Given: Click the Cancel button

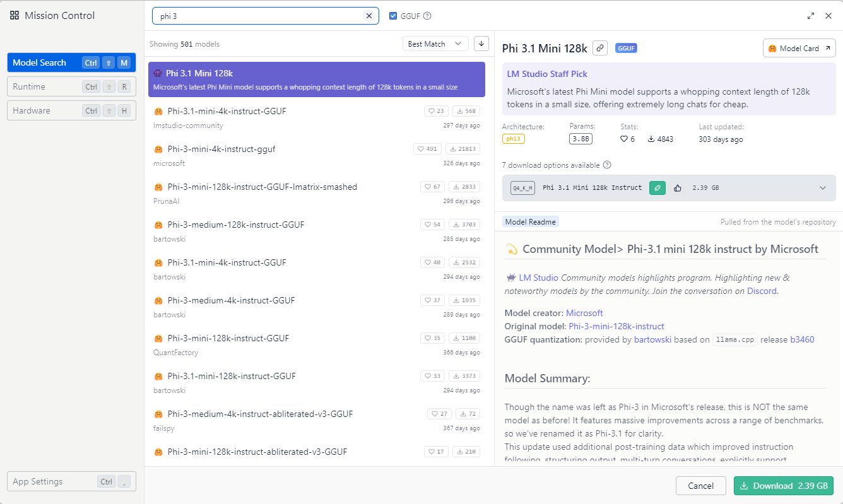Looking at the screenshot, I should (x=700, y=486).
